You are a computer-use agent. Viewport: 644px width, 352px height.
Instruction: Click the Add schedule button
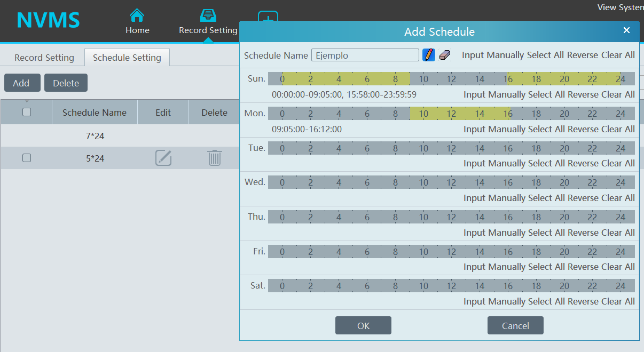pyautogui.click(x=21, y=83)
